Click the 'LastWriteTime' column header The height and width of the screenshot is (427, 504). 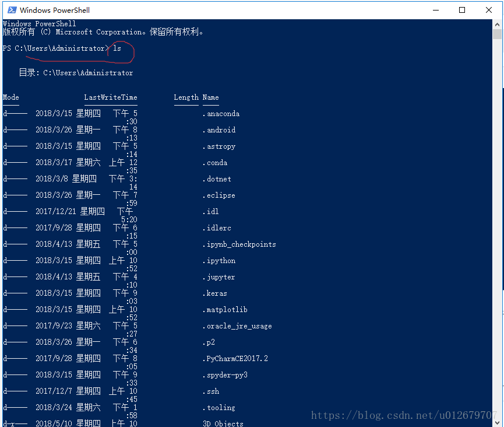[x=111, y=97]
